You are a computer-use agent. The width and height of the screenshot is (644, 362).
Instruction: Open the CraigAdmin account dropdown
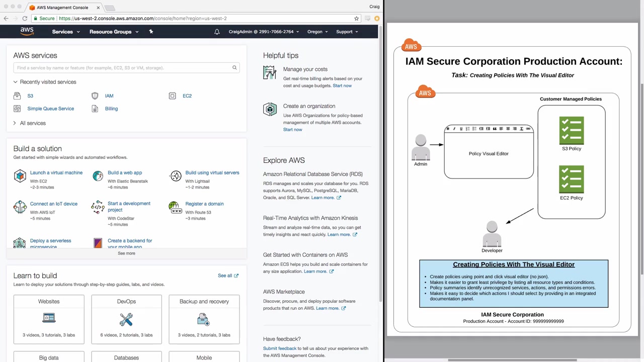(x=264, y=32)
